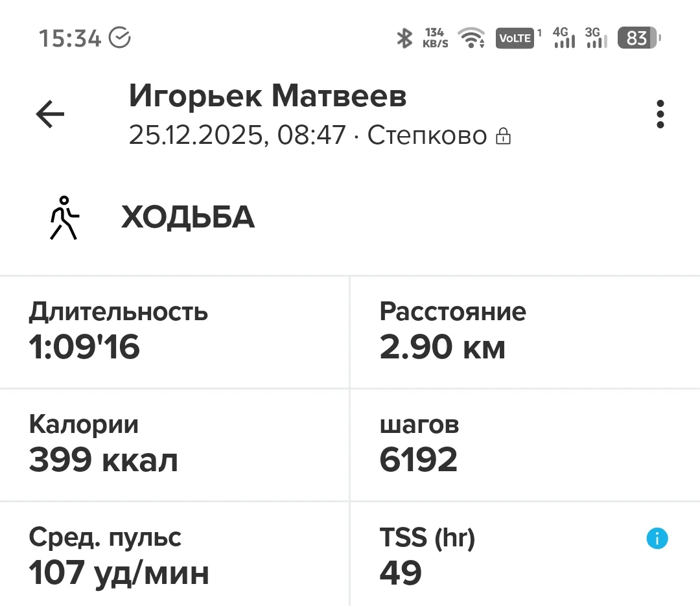Image resolution: width=700 pixels, height=606 pixels.
Task: Open the Калории 399 ккал tile
Action: (174, 445)
